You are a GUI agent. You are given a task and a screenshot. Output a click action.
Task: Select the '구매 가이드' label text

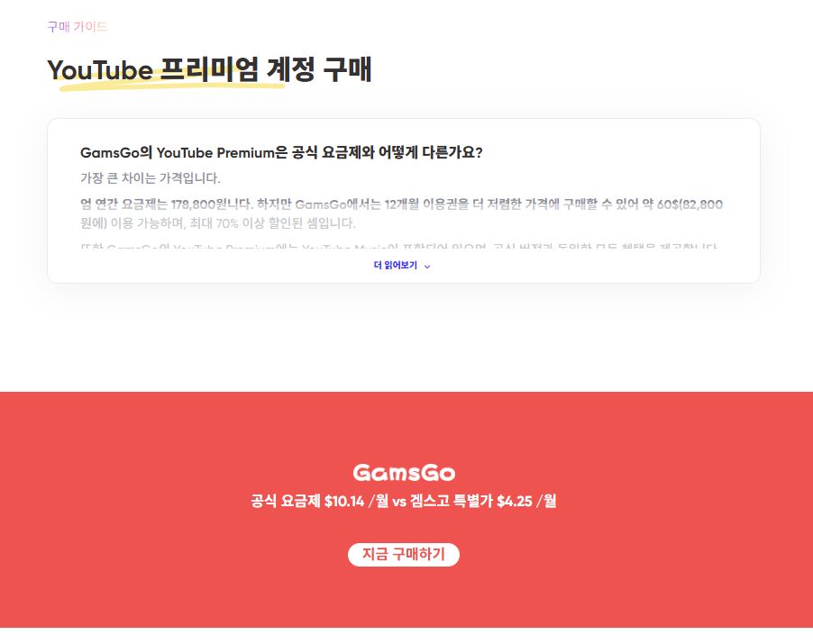pyautogui.click(x=78, y=26)
